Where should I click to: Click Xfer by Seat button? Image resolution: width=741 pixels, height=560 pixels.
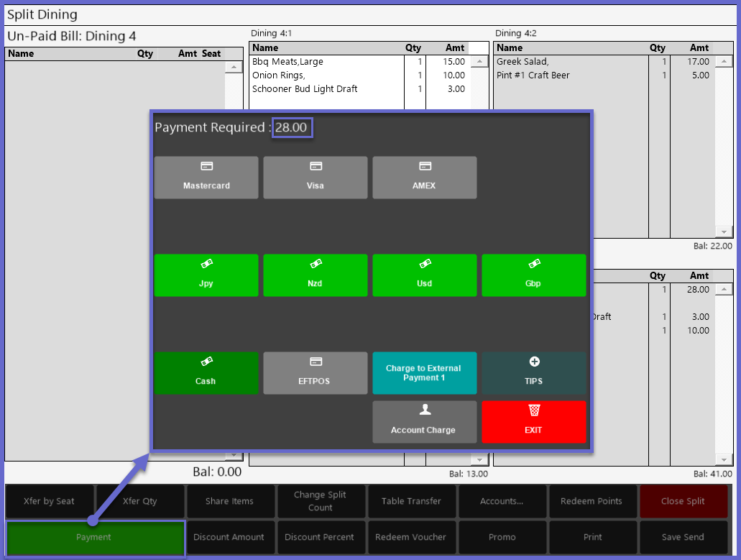(49, 501)
